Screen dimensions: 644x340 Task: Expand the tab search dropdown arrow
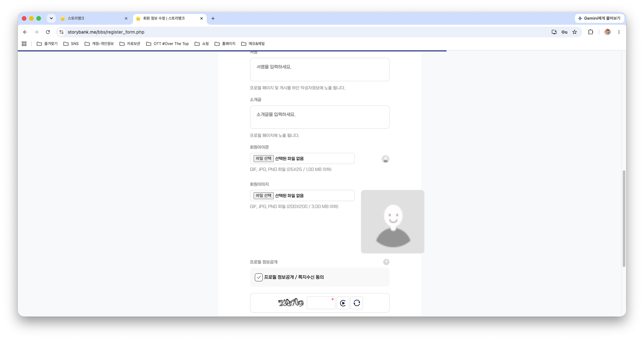coord(51,18)
